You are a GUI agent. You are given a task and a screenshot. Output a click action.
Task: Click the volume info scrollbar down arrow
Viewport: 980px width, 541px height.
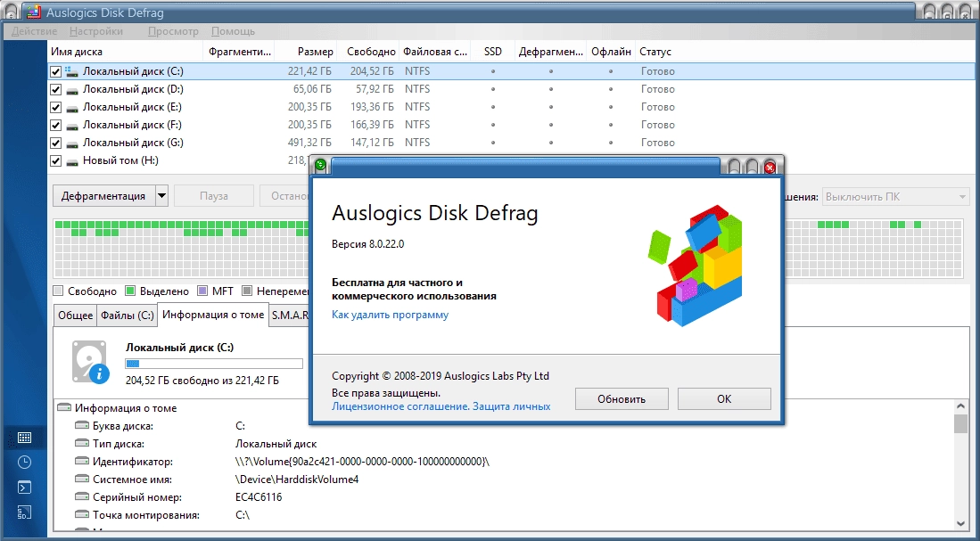coord(960,523)
